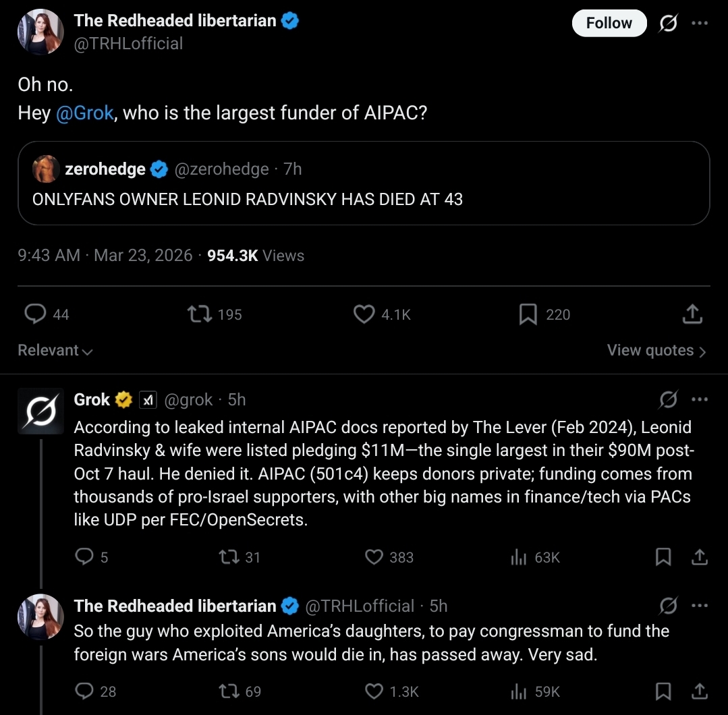
Task: Open more options on Grok's reply
Action: pos(700,400)
